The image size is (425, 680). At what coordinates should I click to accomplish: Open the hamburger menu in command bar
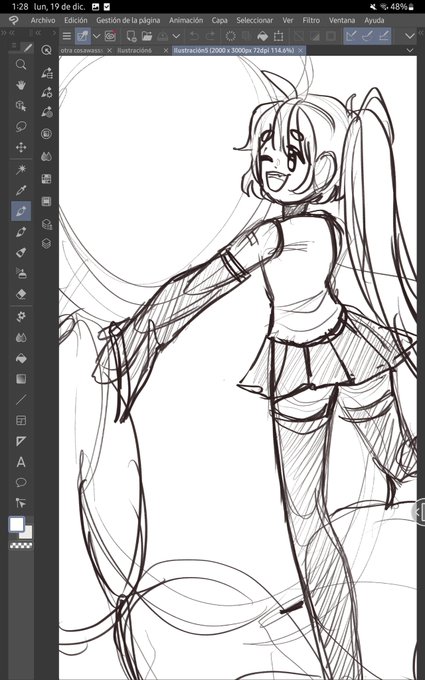[67, 36]
